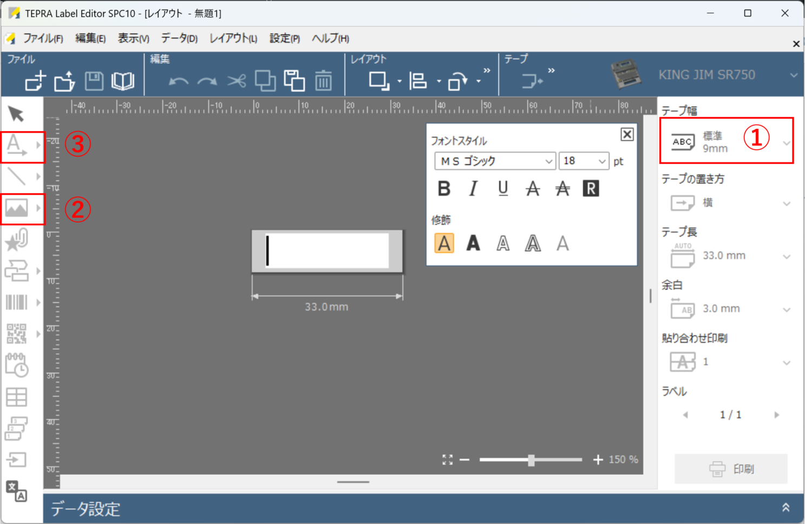Open the 設定(P) menu
Viewport: 812px width, 524px height.
click(285, 38)
